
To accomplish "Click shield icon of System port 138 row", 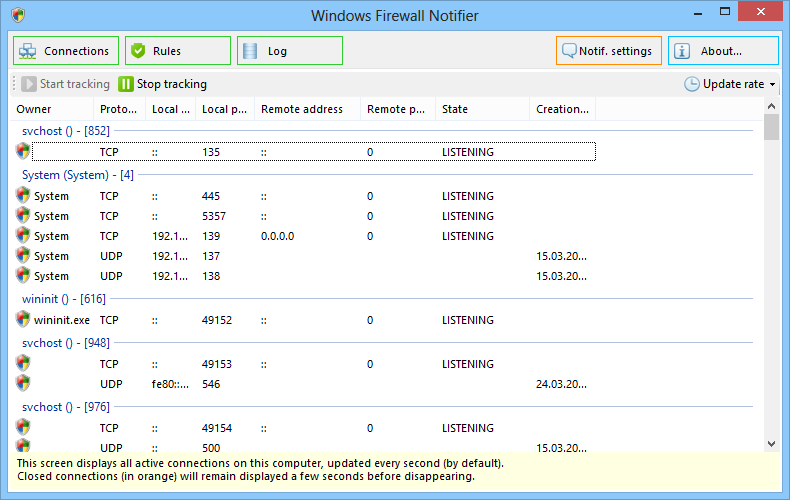I will tap(23, 275).
